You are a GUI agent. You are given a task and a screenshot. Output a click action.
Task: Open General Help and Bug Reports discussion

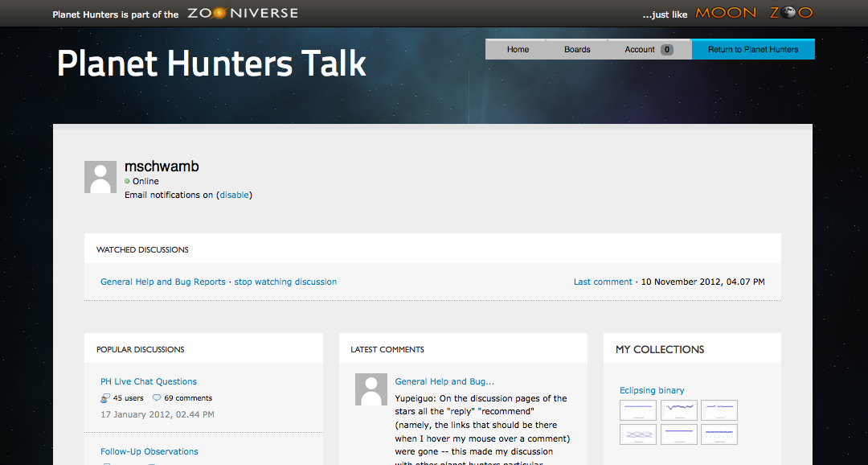[163, 282]
